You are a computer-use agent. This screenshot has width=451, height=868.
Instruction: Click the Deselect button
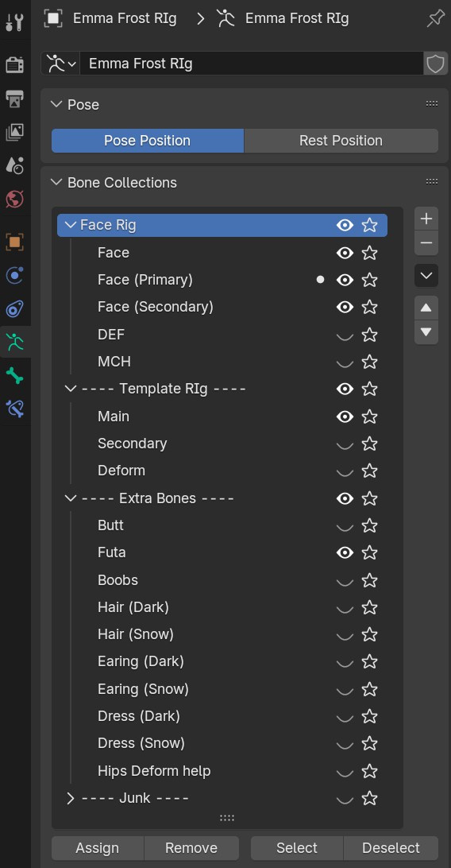click(391, 848)
